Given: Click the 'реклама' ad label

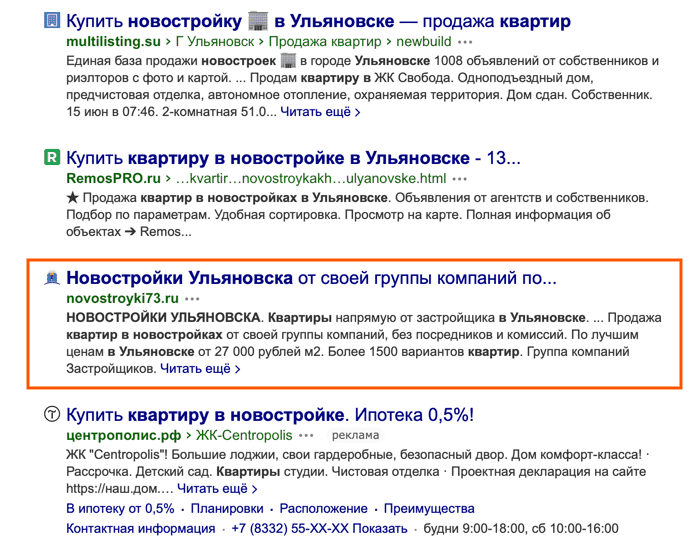Looking at the screenshot, I should pos(355,435).
